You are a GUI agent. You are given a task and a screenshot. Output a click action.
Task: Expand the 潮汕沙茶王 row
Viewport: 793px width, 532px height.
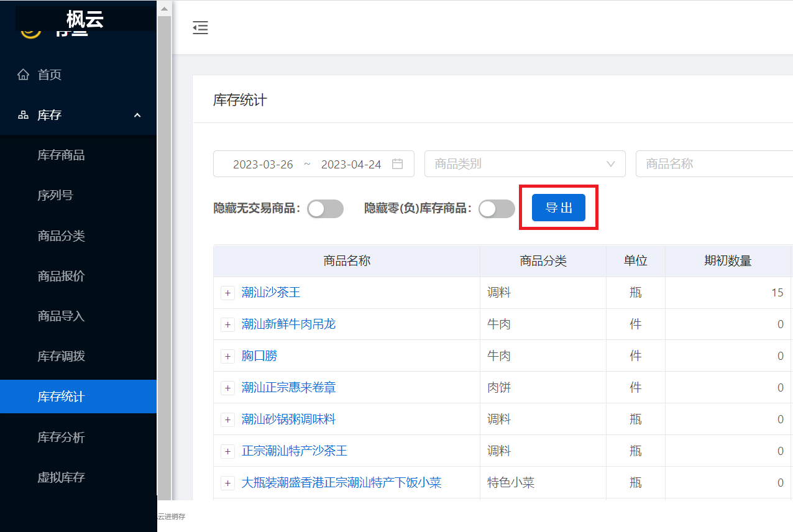tap(227, 293)
